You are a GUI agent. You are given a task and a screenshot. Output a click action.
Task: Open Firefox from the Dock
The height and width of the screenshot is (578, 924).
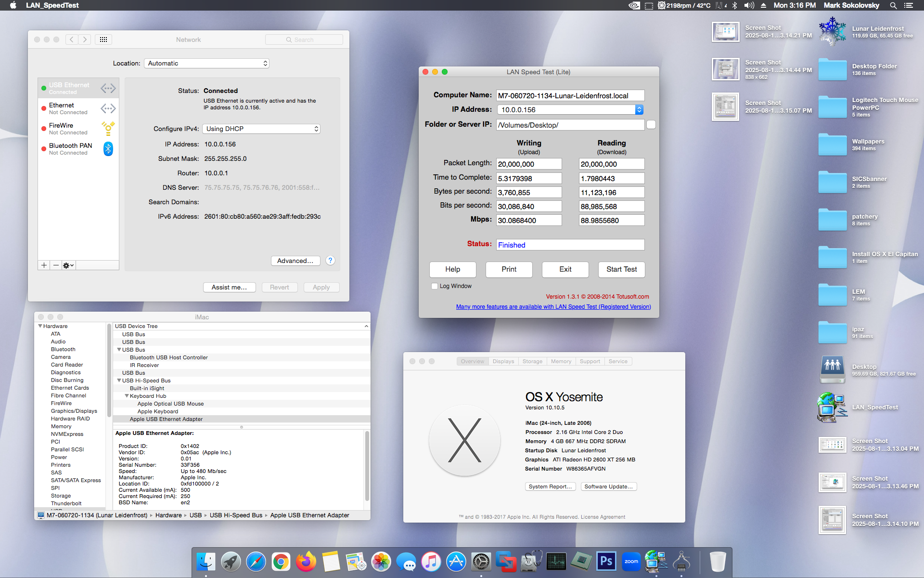(x=306, y=562)
